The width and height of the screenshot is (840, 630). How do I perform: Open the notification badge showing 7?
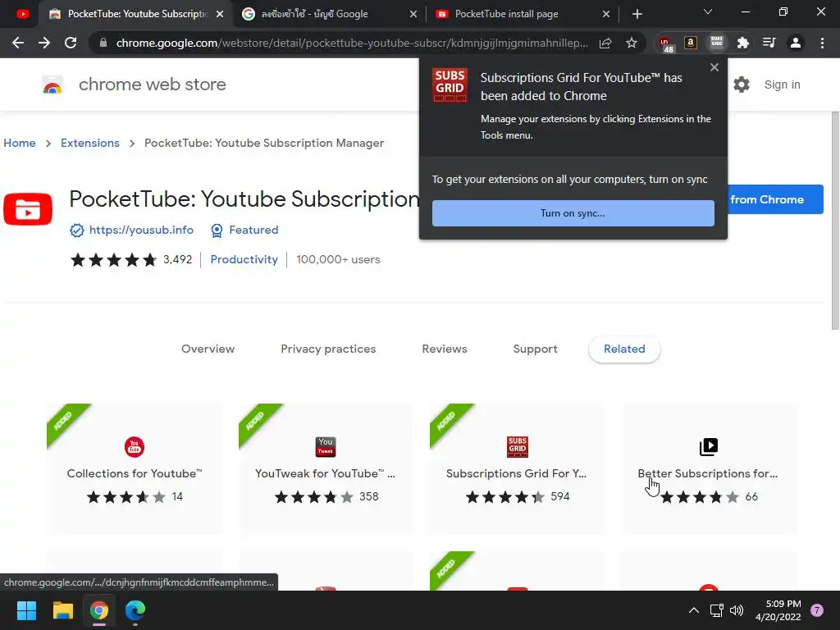pos(817,610)
